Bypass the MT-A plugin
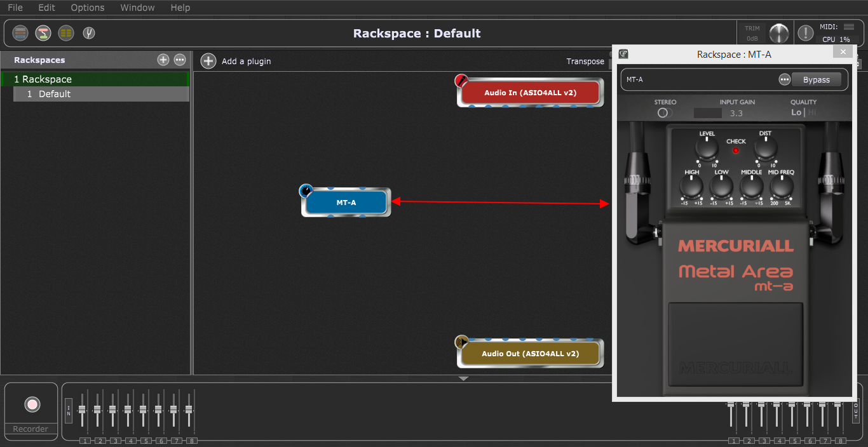This screenshot has height=447, width=868. (817, 79)
